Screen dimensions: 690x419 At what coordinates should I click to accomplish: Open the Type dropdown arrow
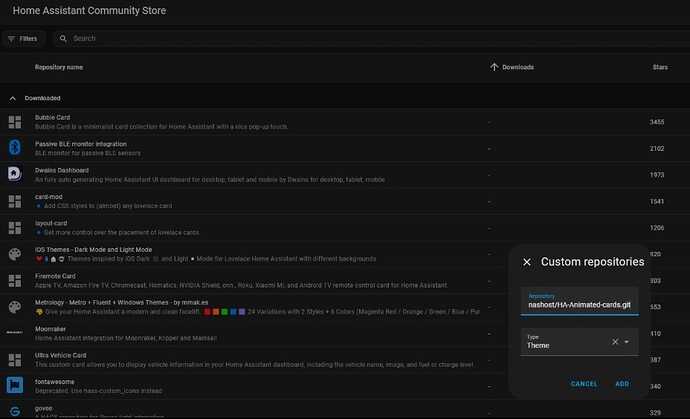[627, 342]
